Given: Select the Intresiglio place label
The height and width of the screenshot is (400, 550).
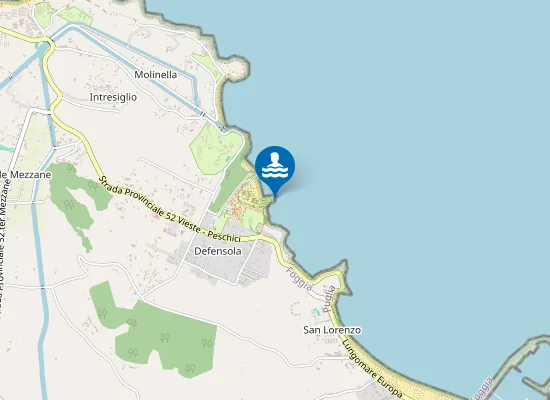Looking at the screenshot, I should pos(113,97).
